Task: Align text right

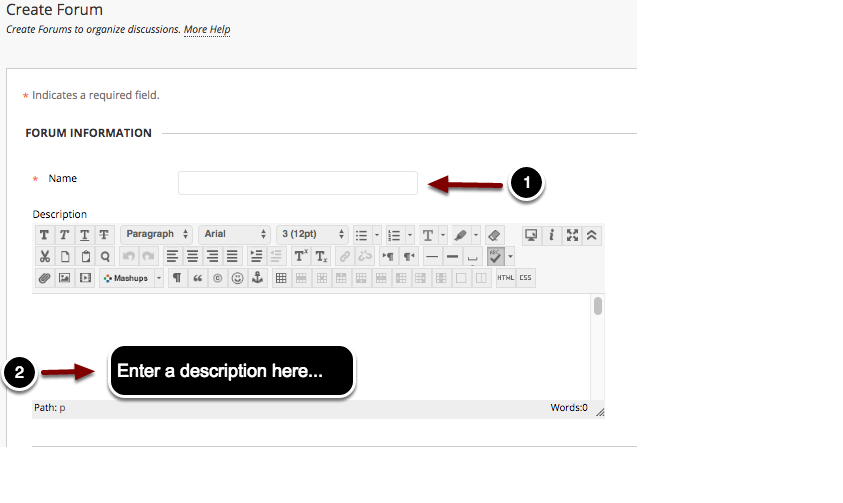Action: coord(212,256)
